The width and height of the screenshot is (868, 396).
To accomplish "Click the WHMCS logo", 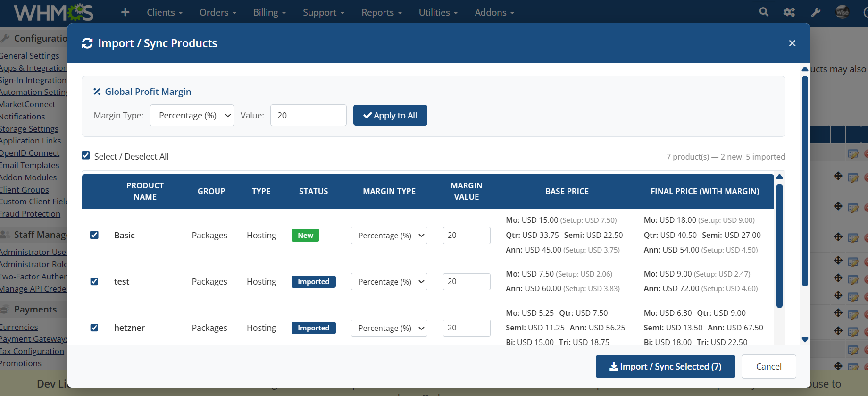I will click(x=54, y=12).
